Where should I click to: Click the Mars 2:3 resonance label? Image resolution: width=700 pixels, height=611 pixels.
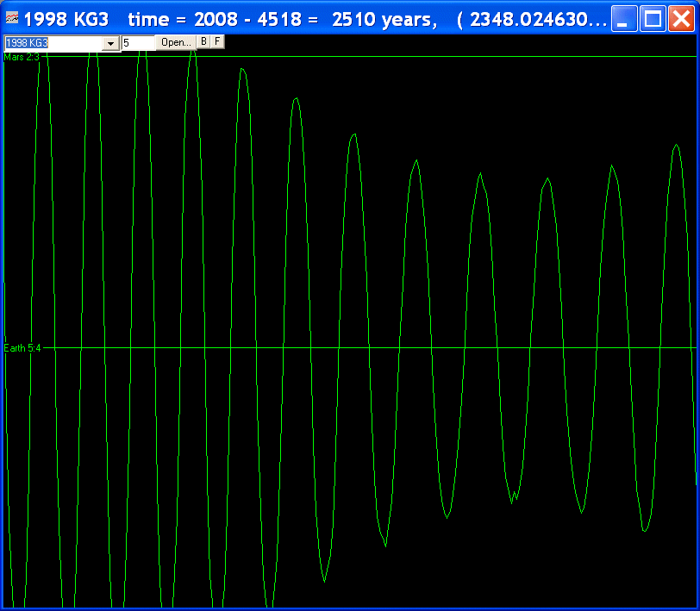(22, 57)
